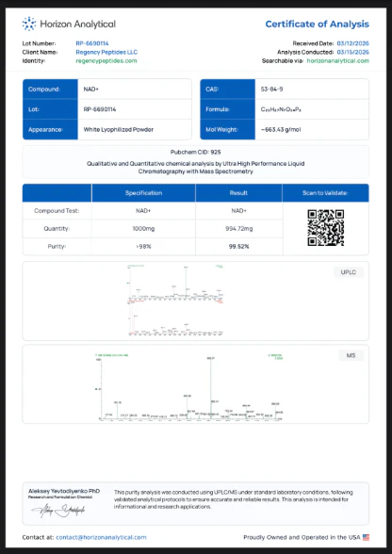Viewport: 392px width, 554px height.
Task: Click the chemist's signature image
Action: click(x=58, y=511)
